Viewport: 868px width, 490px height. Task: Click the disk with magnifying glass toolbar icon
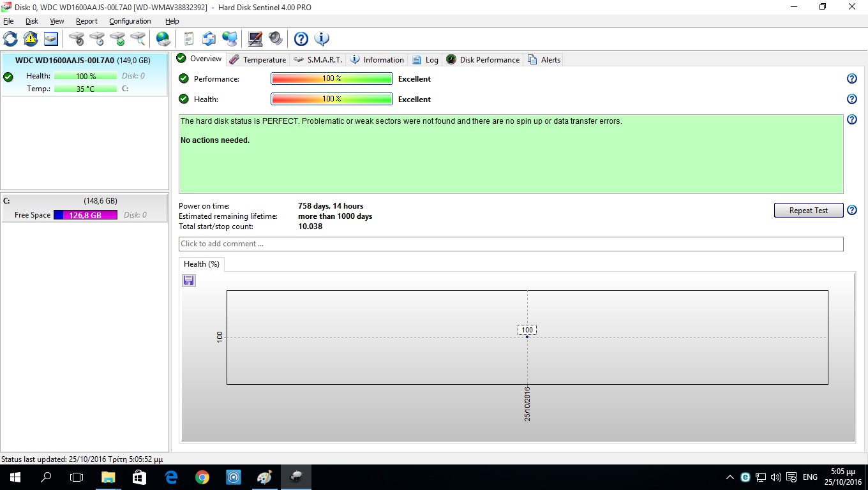(138, 39)
